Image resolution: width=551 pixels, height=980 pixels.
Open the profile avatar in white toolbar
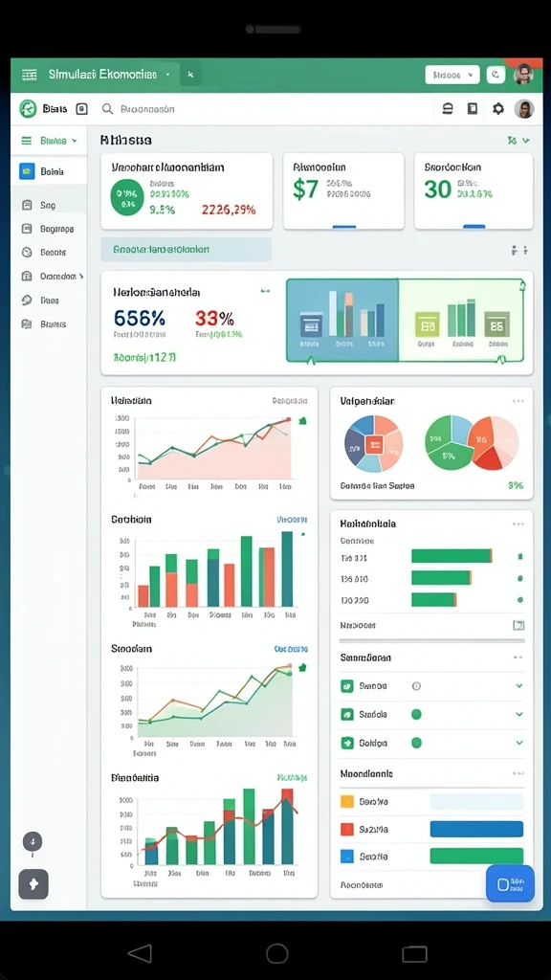click(524, 109)
